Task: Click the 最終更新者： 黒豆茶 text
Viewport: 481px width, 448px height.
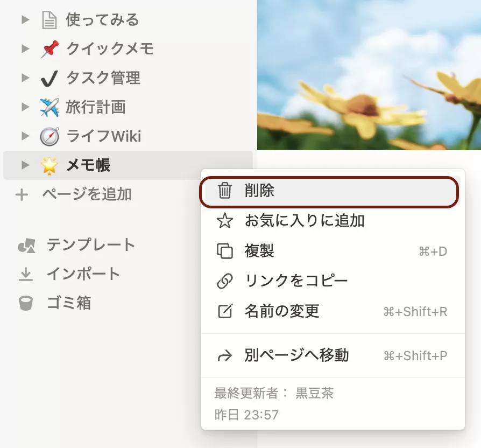Action: (x=274, y=393)
